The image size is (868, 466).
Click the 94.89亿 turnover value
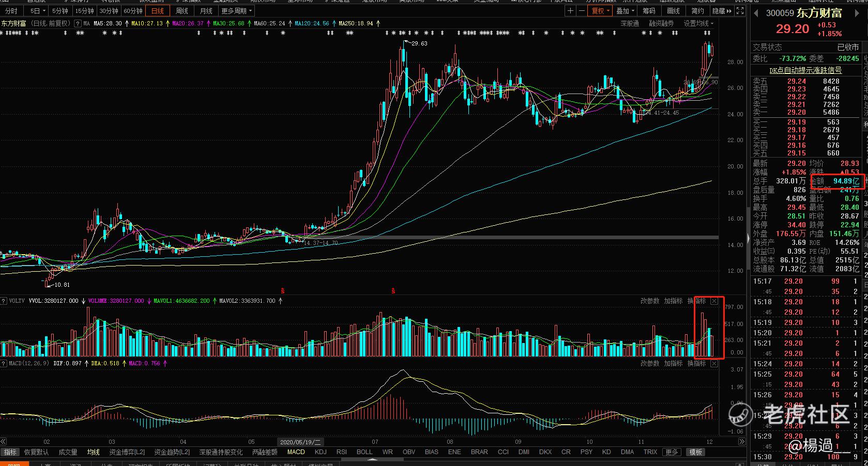point(846,181)
